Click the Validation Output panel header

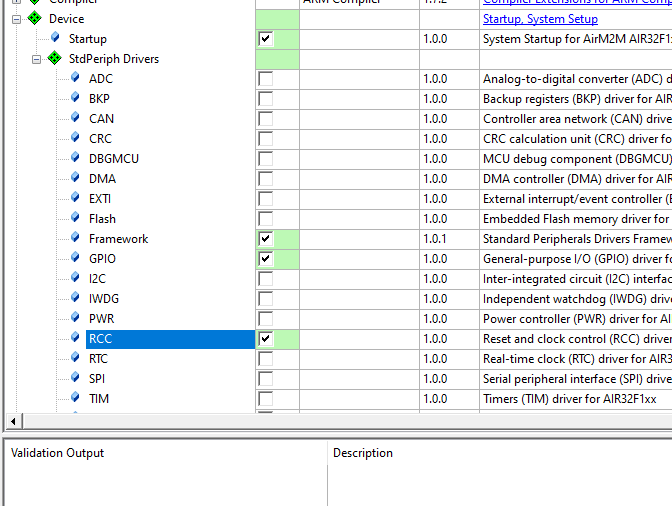click(57, 453)
